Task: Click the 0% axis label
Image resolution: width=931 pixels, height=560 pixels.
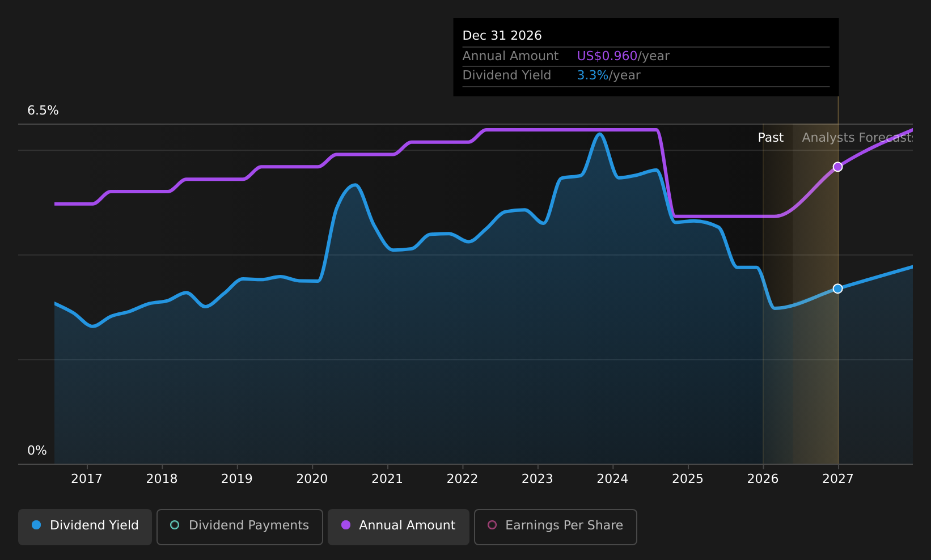Action: tap(37, 451)
